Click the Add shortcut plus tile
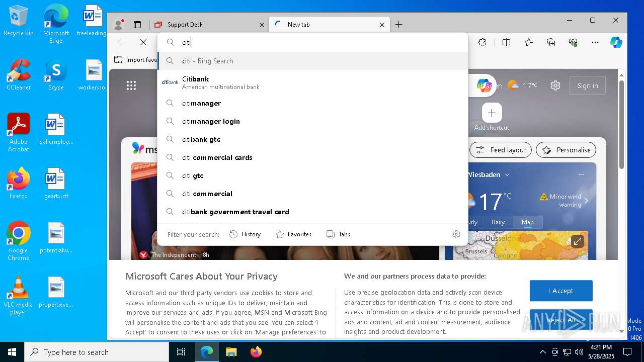The height and width of the screenshot is (362, 644). point(492,113)
